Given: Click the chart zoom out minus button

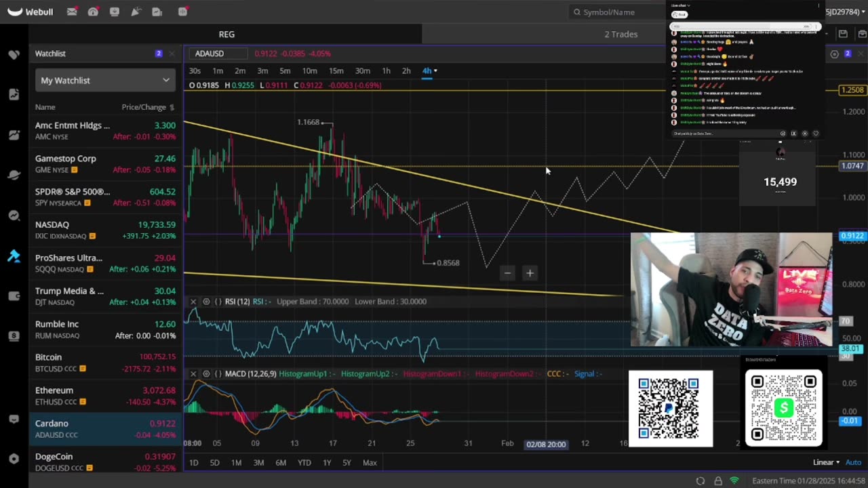Looking at the screenshot, I should [507, 273].
